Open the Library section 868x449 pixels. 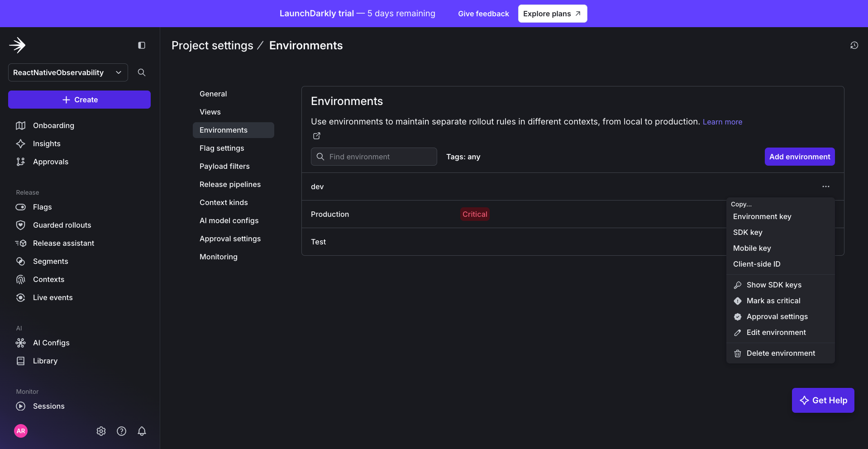45,361
